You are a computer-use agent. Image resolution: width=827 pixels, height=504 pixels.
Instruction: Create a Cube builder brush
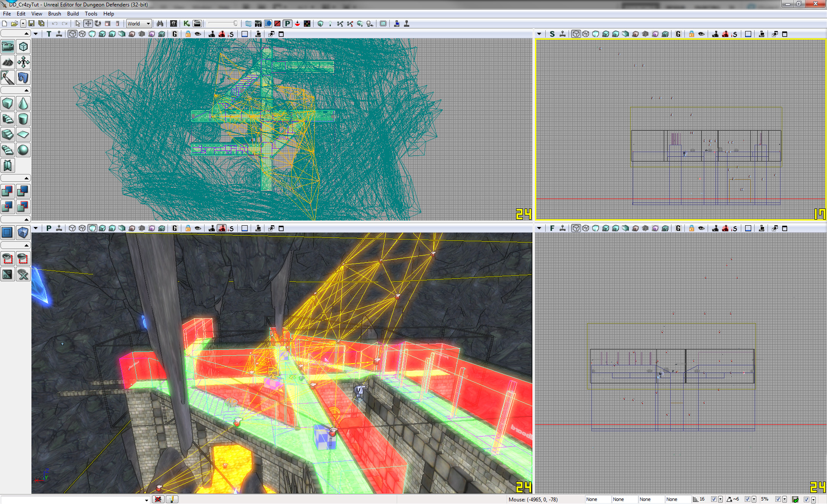[x=8, y=103]
